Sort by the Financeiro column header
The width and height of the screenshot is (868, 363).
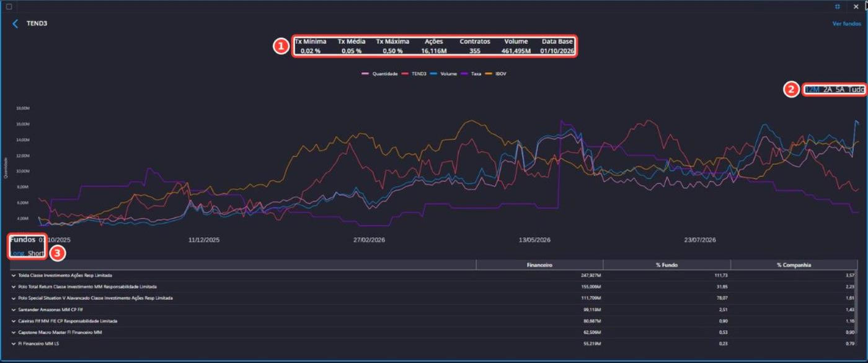click(x=539, y=265)
